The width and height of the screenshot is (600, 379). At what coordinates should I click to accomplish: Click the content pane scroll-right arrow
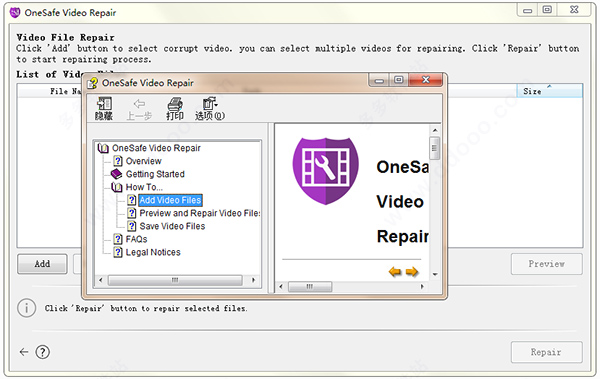pos(422,287)
